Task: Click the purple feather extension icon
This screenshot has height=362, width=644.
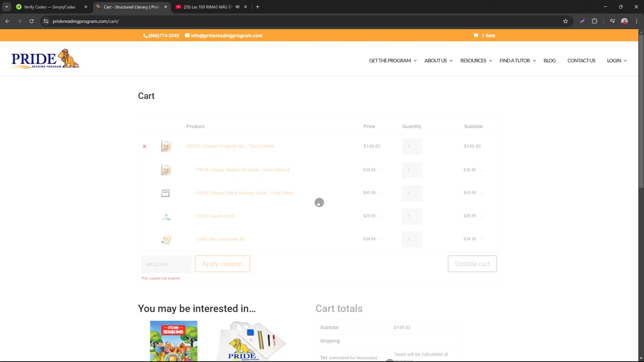Action: click(582, 21)
